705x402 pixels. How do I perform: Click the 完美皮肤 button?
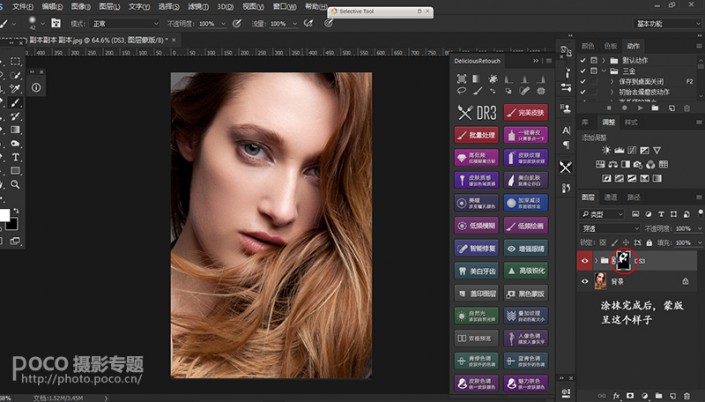click(x=525, y=112)
